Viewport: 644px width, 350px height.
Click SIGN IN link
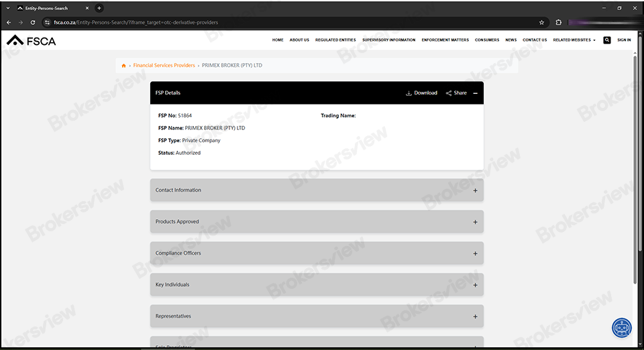[624, 40]
